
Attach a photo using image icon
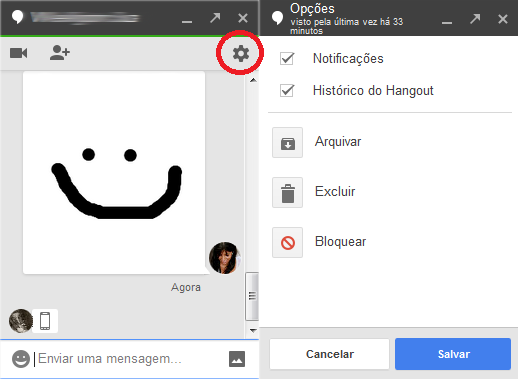point(237,359)
